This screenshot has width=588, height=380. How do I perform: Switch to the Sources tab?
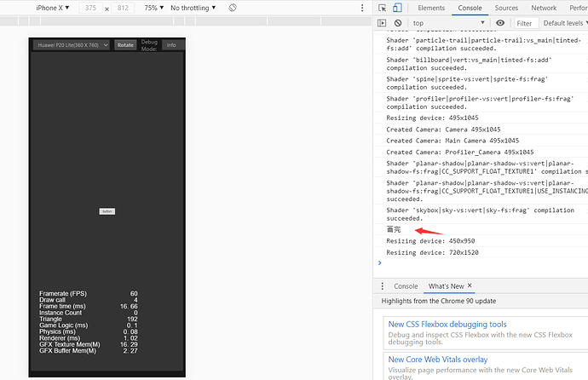(506, 8)
